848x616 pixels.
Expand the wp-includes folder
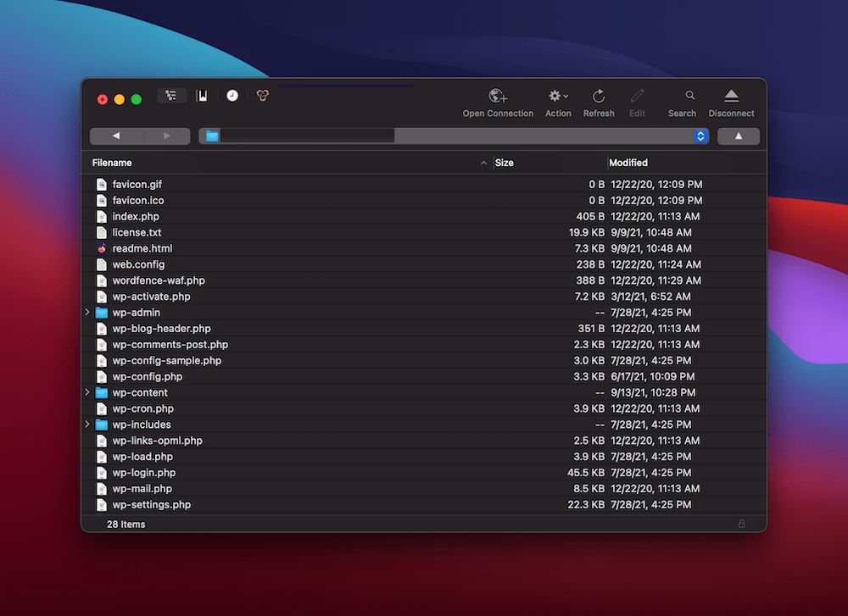pyautogui.click(x=87, y=425)
